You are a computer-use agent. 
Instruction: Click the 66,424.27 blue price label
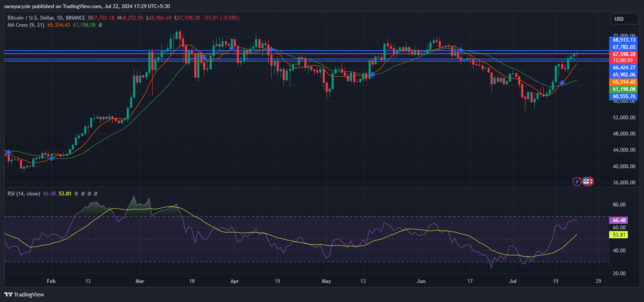point(624,67)
